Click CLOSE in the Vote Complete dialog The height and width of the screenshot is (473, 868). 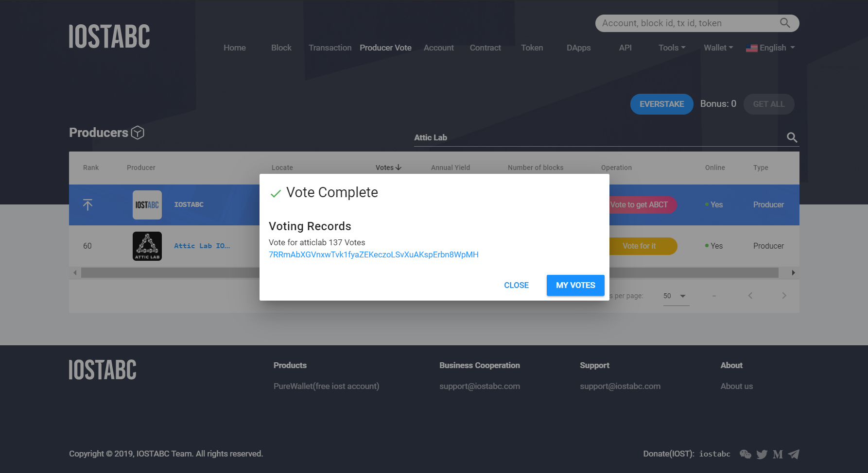point(516,285)
